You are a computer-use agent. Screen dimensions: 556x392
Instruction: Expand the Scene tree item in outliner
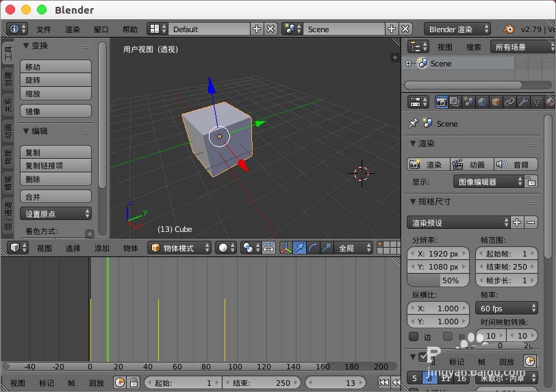[x=409, y=64]
